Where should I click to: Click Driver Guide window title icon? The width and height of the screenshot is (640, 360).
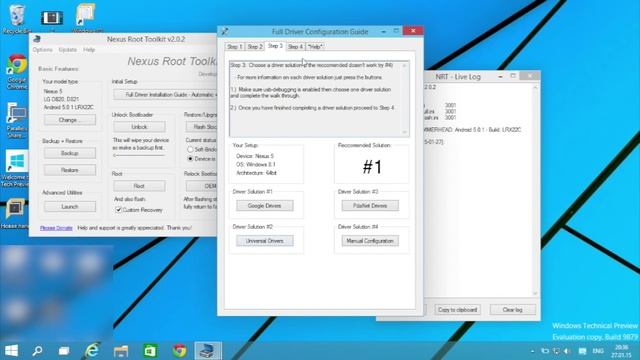225,31
